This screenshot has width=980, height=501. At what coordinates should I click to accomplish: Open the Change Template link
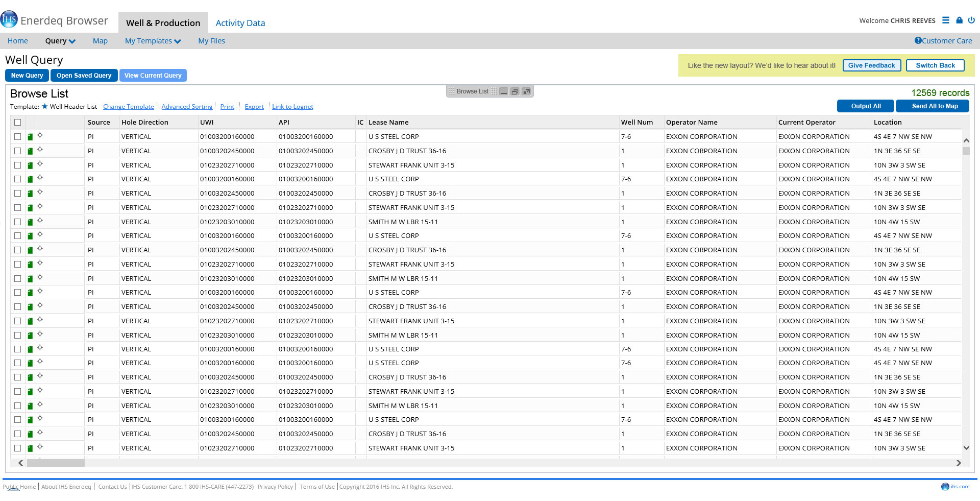[129, 107]
